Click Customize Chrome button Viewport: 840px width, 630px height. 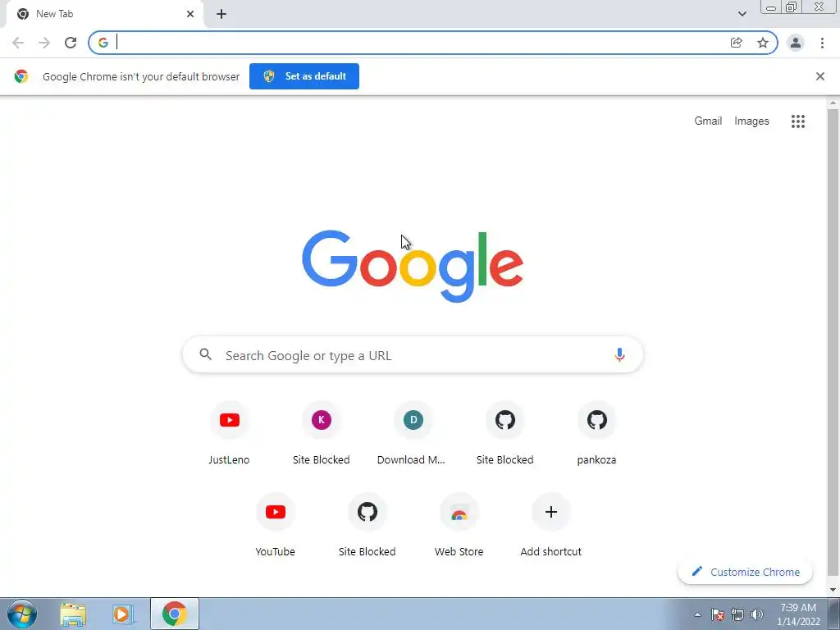click(745, 572)
